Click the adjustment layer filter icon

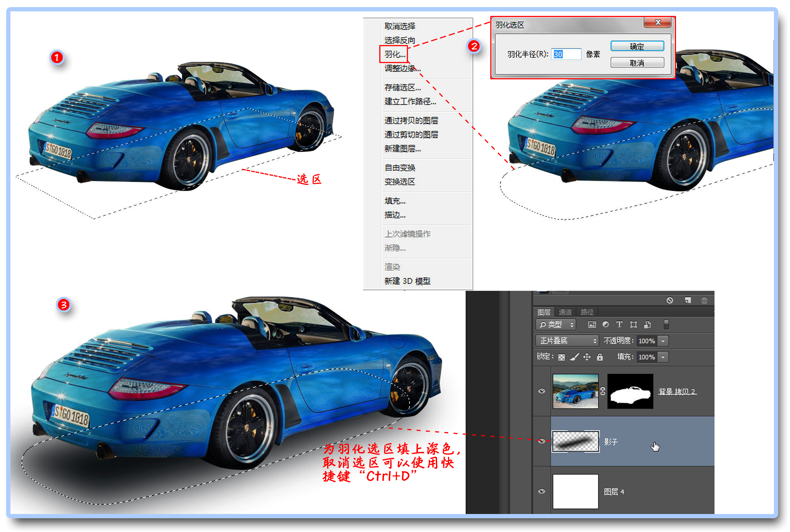click(x=605, y=325)
